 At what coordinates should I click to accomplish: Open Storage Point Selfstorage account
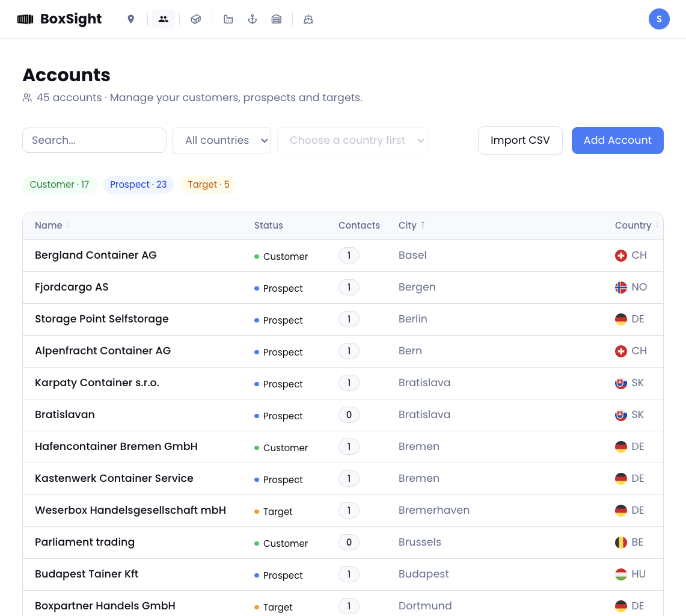(102, 319)
